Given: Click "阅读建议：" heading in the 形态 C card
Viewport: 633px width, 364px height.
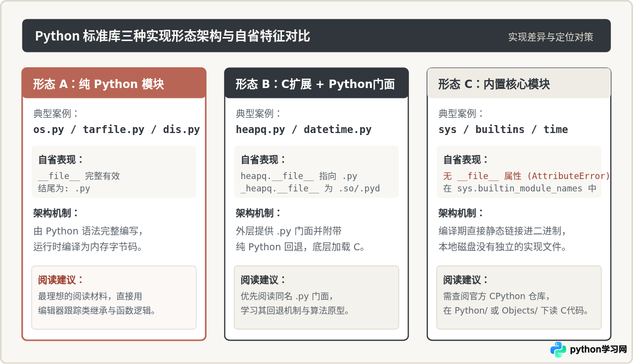Looking at the screenshot, I should (x=466, y=280).
